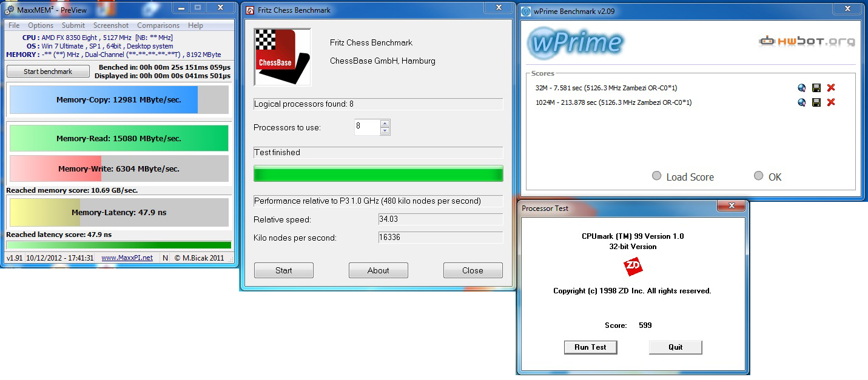Click the Relative speed value 34.03
This screenshot has height=380, width=868.
440,219
